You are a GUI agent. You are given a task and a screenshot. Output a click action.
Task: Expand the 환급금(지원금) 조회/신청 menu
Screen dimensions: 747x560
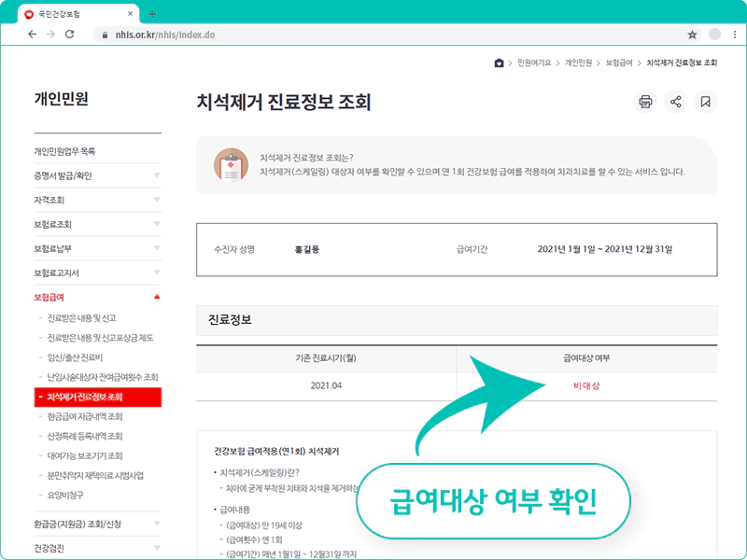(x=98, y=524)
